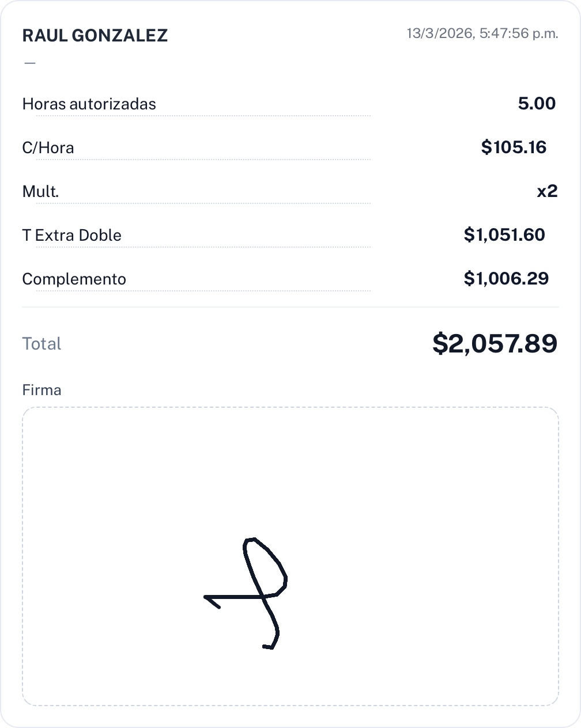The image size is (581, 728).
Task: Select the Total label
Action: [x=41, y=344]
